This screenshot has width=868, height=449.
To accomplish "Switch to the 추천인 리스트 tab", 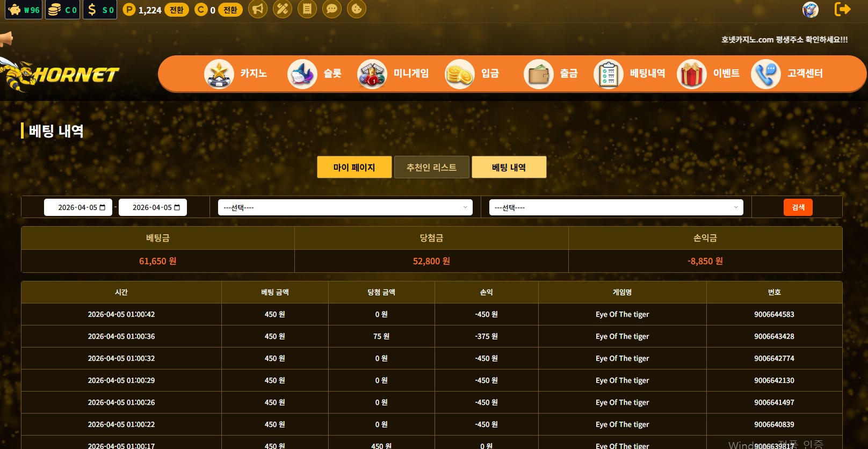I will 431,167.
